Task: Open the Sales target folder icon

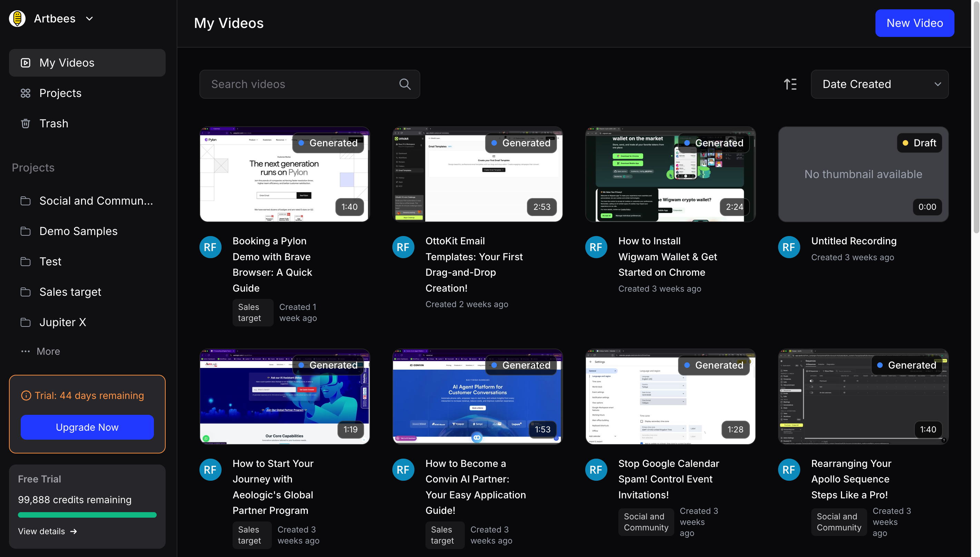Action: (25, 292)
